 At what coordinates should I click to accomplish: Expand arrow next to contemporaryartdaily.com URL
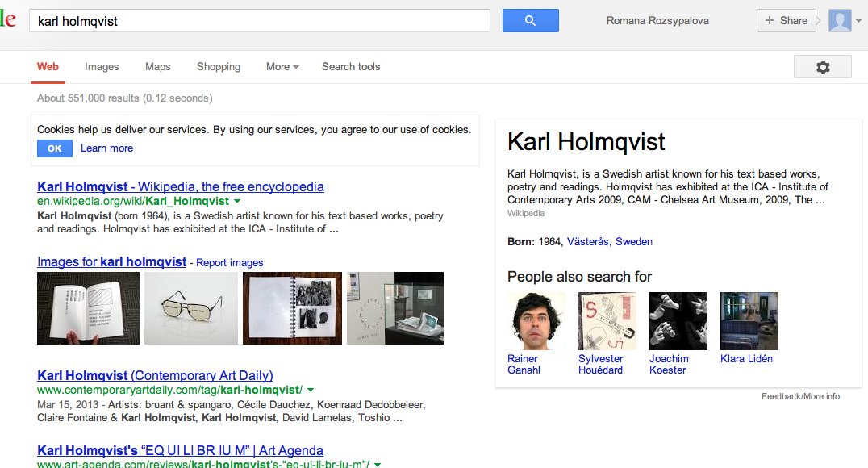click(x=311, y=390)
